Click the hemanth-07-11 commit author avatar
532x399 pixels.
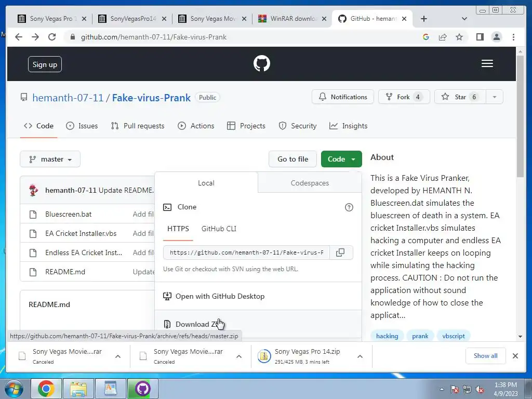(33, 190)
